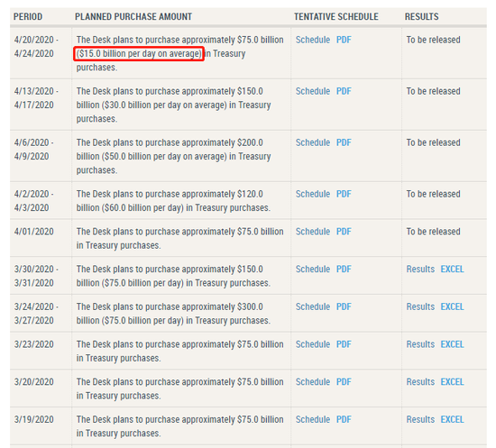Open PDF for the 3/20/2020 row
The height and width of the screenshot is (448, 496).
(344, 382)
